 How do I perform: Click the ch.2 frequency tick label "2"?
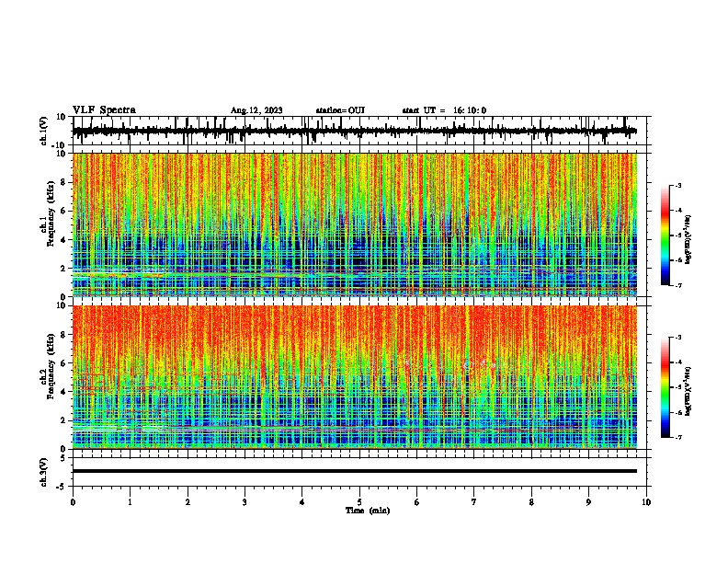point(64,420)
